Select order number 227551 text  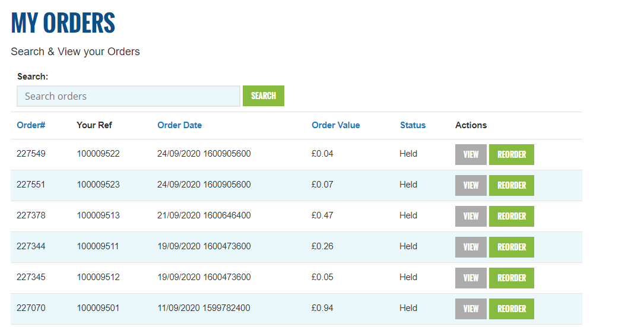[31, 185]
